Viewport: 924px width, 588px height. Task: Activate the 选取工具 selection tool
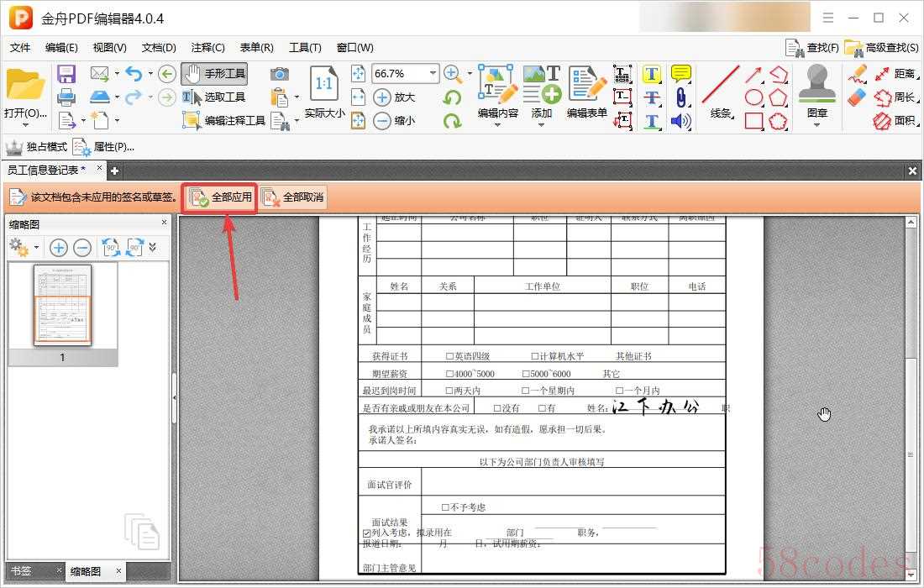tap(215, 97)
